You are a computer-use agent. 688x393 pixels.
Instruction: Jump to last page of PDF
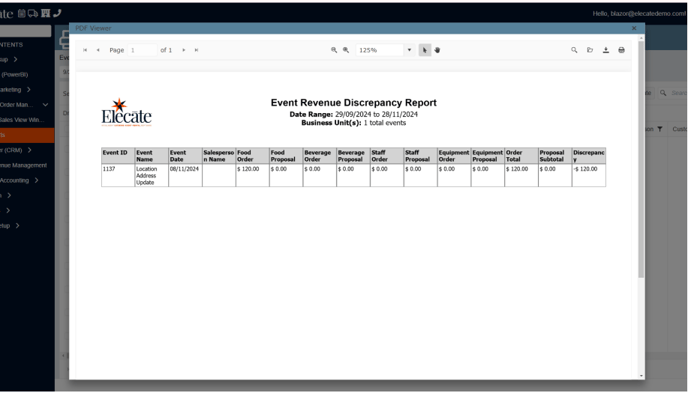(197, 50)
